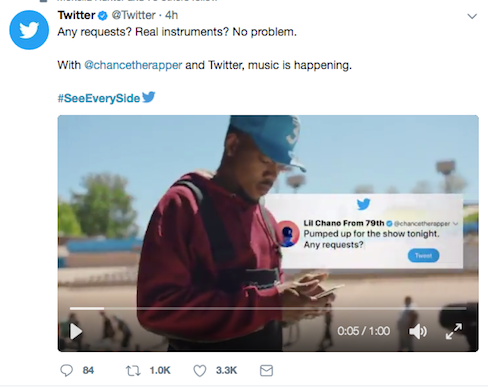Reply to the tweet via speech bubble
The image size is (488, 388).
66,371
